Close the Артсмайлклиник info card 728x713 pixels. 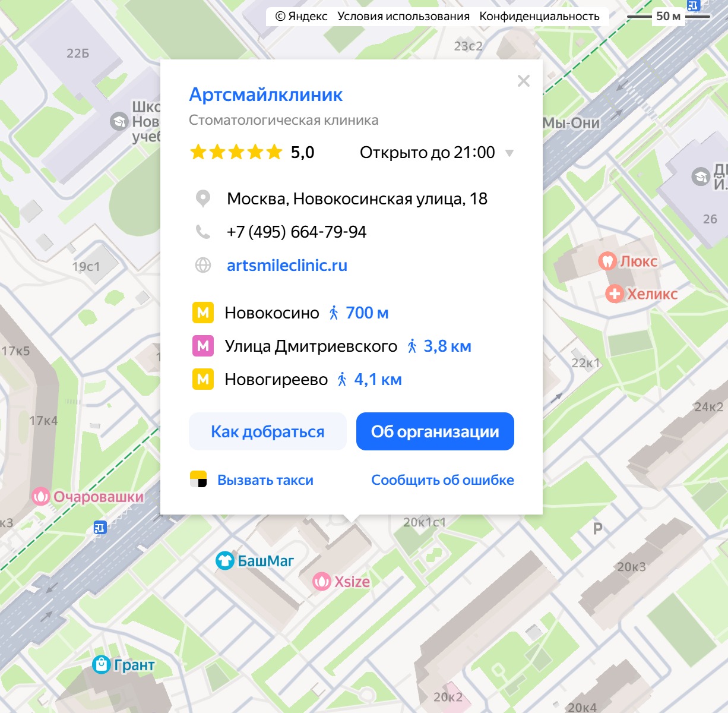click(523, 81)
